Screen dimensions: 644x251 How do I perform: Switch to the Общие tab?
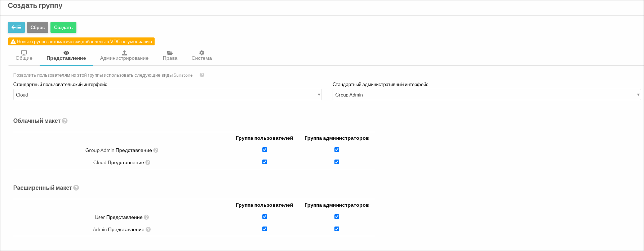pyautogui.click(x=24, y=55)
